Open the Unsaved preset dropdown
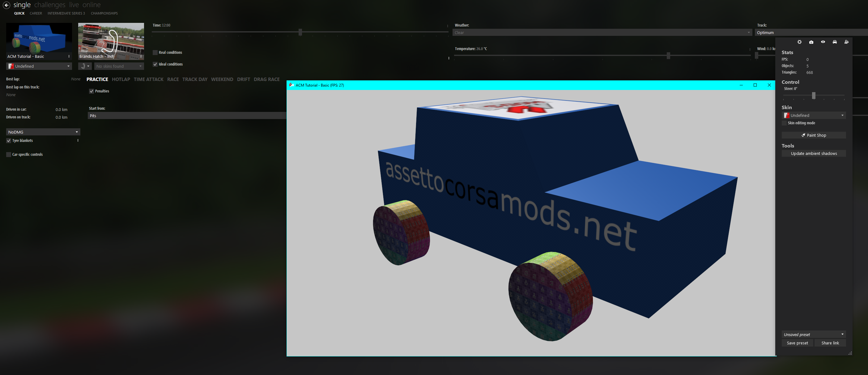Screen dimensions: 868x375 pos(814,334)
